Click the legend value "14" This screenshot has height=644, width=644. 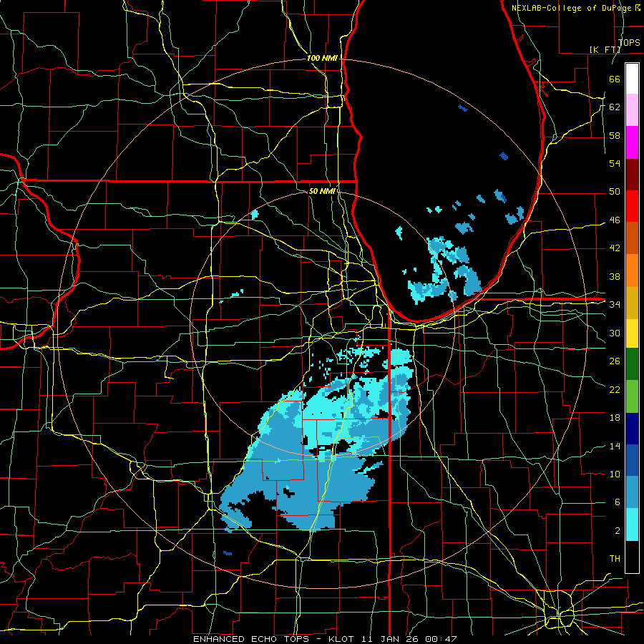(x=615, y=446)
